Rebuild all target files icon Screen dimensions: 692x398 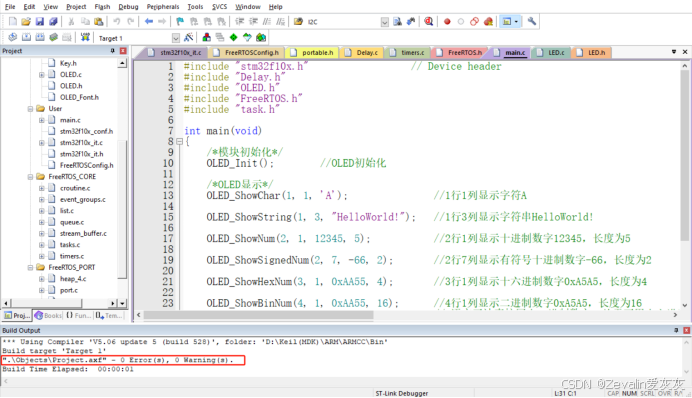pyautogui.click(x=40, y=38)
